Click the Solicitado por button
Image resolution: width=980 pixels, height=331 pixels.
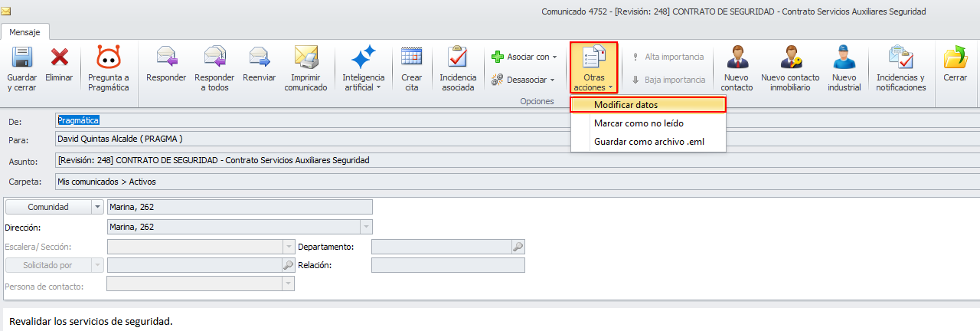click(x=48, y=265)
